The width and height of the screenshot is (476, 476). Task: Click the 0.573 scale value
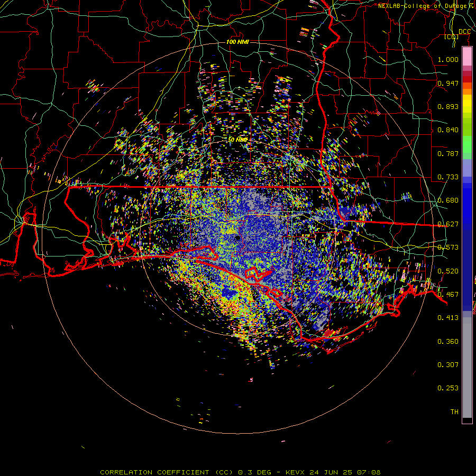click(448, 248)
